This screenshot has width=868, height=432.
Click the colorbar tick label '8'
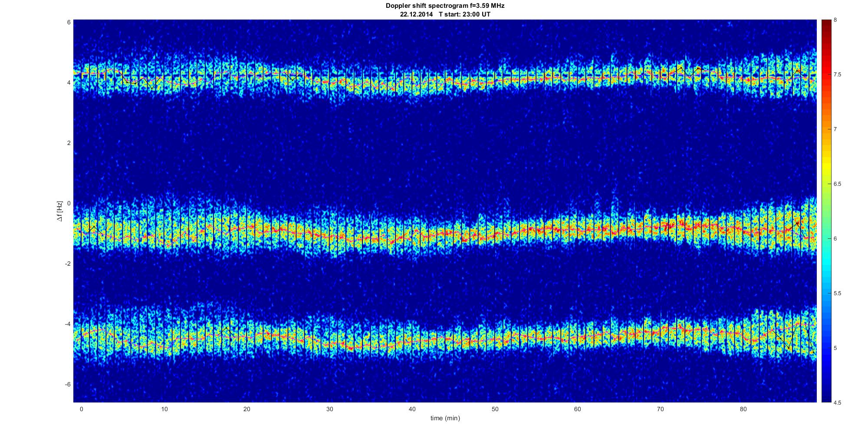(x=835, y=20)
